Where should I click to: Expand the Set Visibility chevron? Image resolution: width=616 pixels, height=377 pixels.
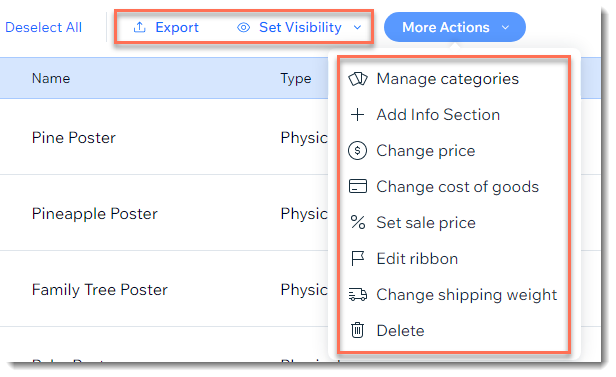coord(357,27)
